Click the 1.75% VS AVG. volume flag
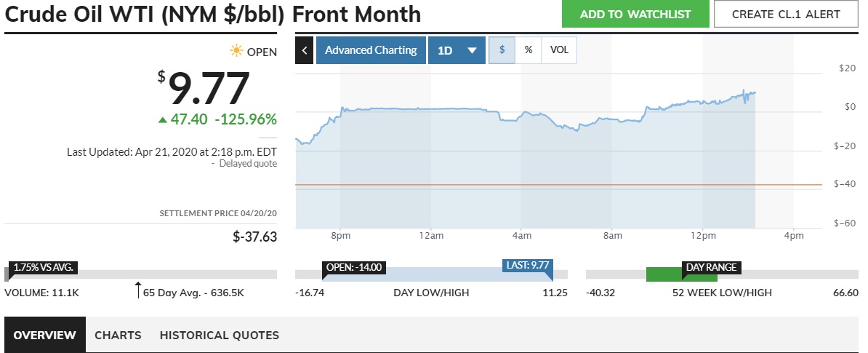868x353 pixels. click(41, 267)
